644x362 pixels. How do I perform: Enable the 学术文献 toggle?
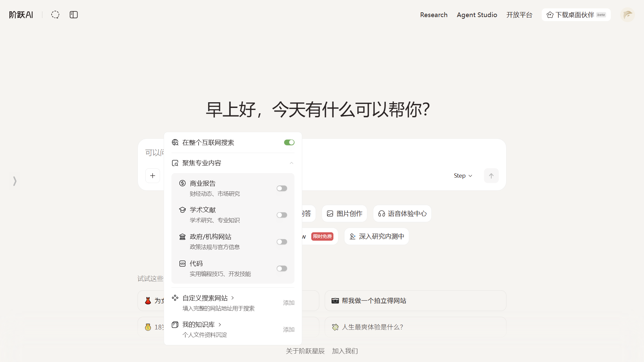pyautogui.click(x=282, y=215)
